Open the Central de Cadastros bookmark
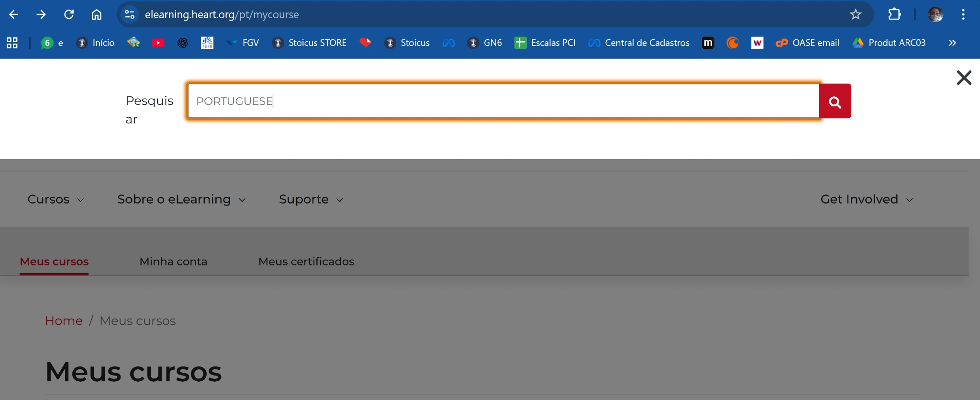Viewport: 980px width, 400px height. click(x=639, y=43)
